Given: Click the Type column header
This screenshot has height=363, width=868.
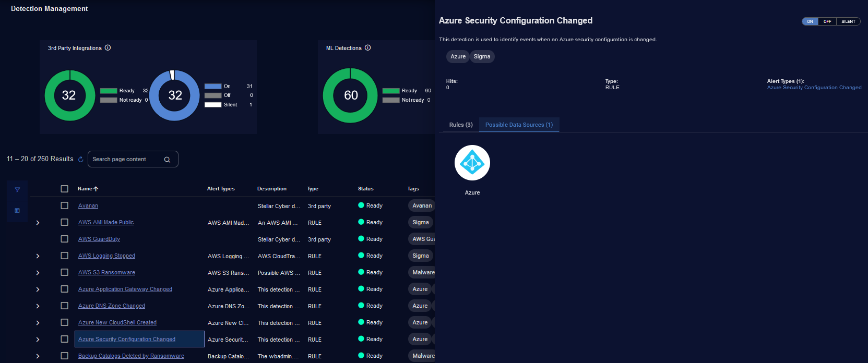Looking at the screenshot, I should point(313,189).
